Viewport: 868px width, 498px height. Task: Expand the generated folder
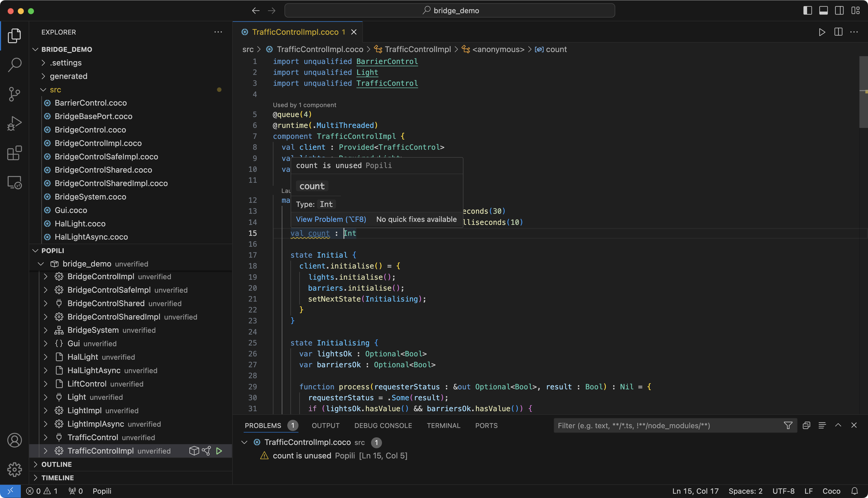pyautogui.click(x=69, y=76)
